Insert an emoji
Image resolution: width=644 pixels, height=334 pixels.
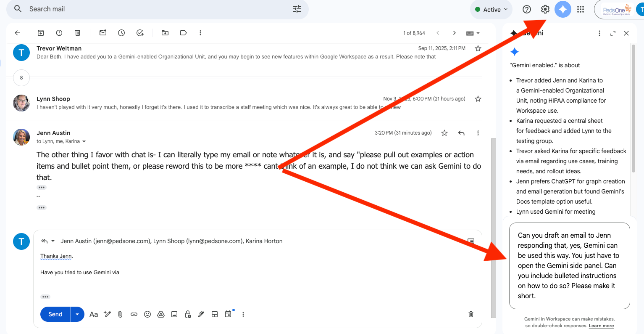[147, 314]
